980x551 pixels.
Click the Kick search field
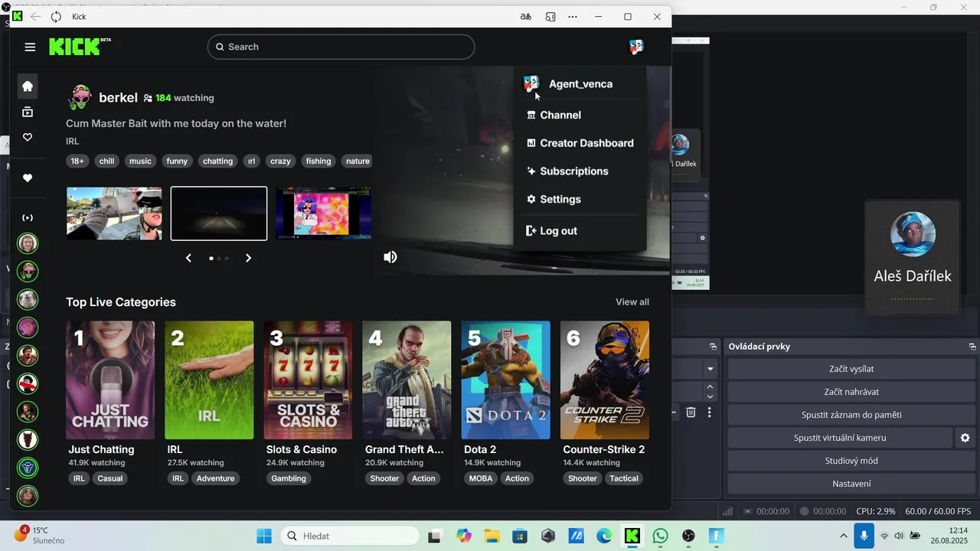[x=341, y=47]
